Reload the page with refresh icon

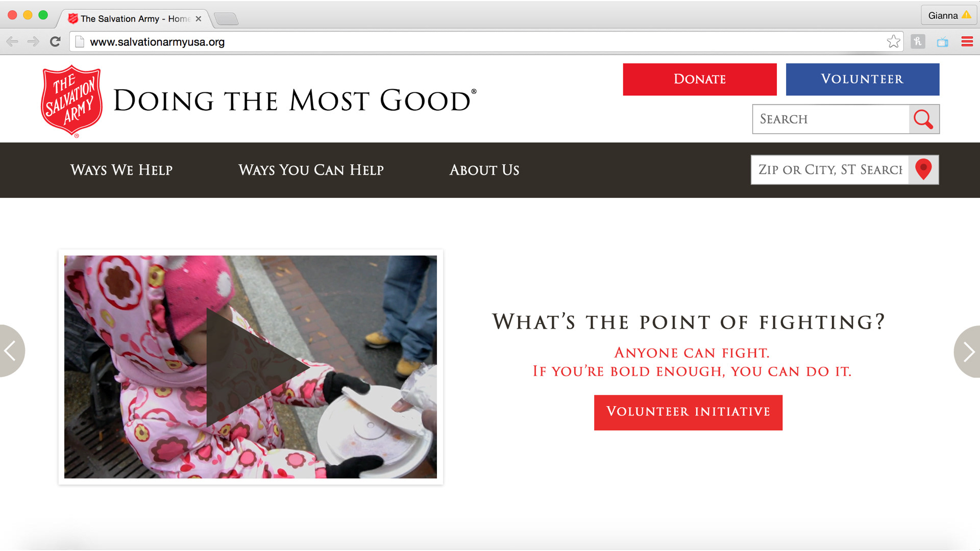click(x=55, y=42)
